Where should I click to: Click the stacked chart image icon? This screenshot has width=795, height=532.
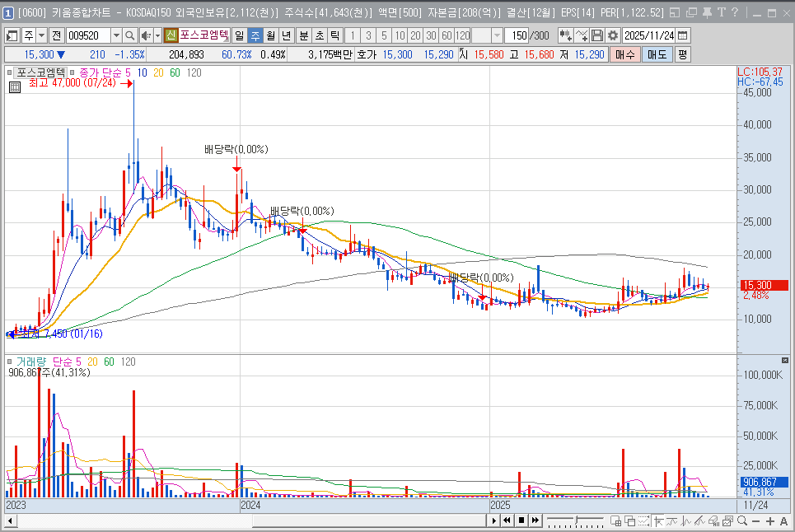click(x=728, y=520)
